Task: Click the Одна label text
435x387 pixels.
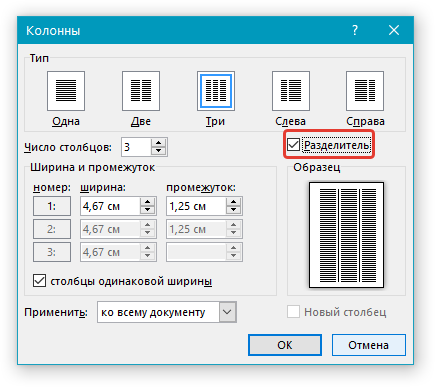Action: pos(66,121)
